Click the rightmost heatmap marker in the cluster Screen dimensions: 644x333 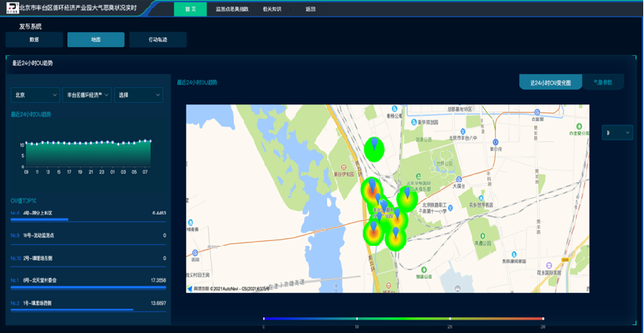point(407,198)
